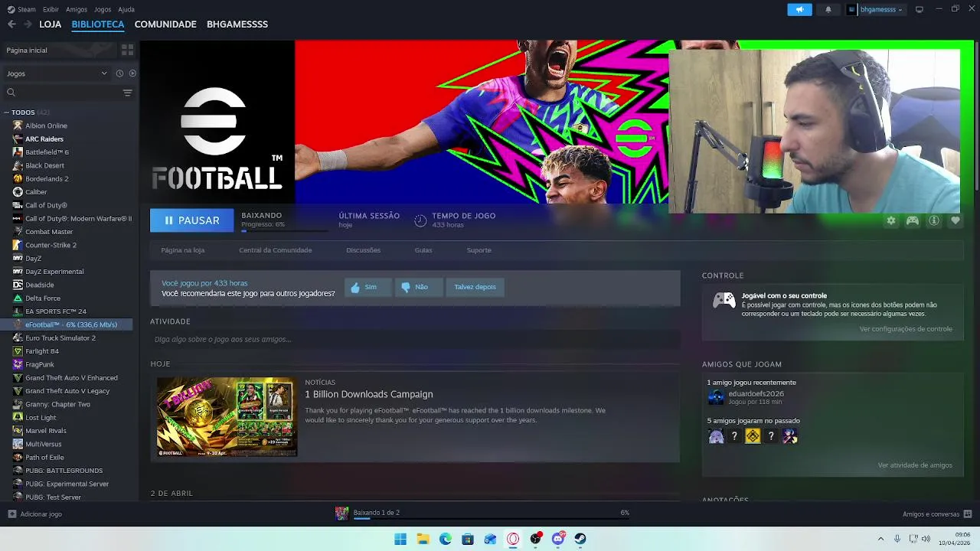This screenshot has height=551, width=980.
Task: Click the back navigation arrow
Action: tap(11, 24)
